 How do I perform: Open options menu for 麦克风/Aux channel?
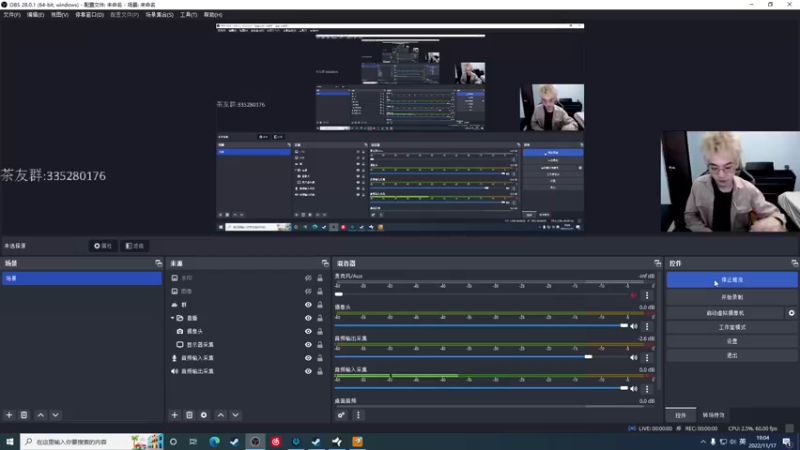click(647, 295)
